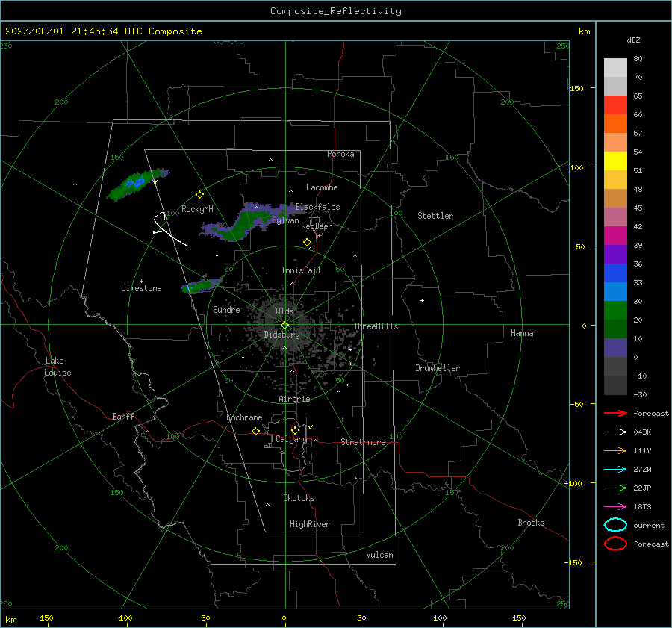The image size is (672, 628).
Task: Pick the red 60–65 dBZ swatch
Action: click(615, 105)
